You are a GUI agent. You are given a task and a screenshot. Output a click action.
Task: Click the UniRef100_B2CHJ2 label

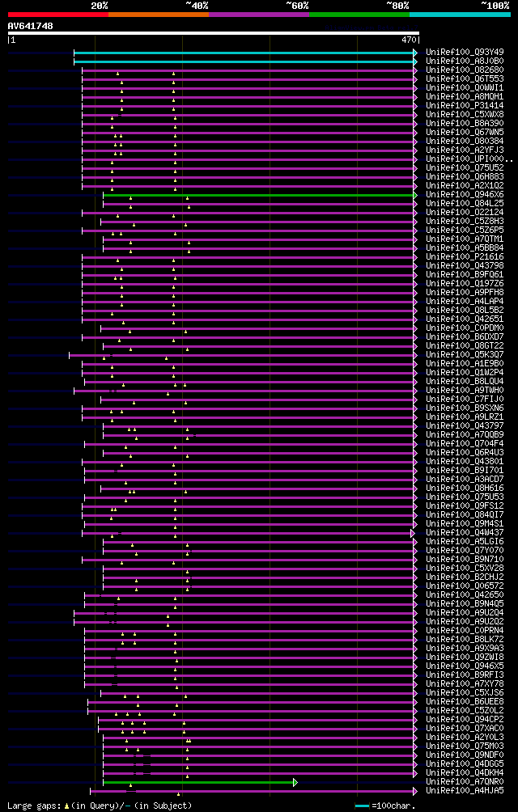coord(465,577)
